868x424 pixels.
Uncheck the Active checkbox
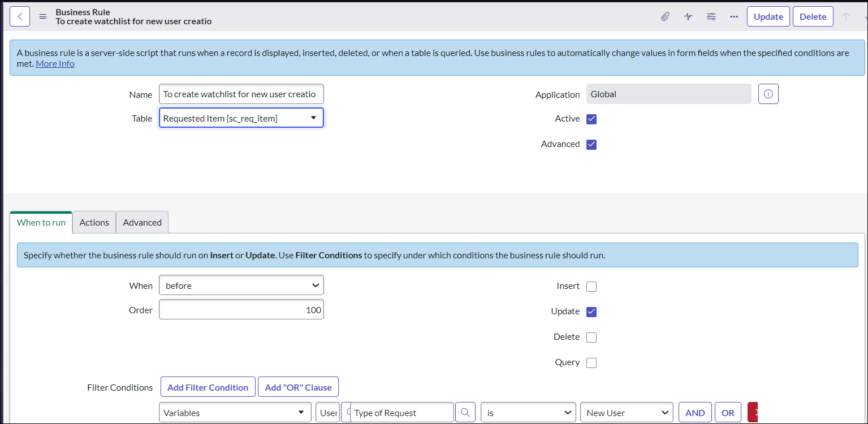[591, 119]
